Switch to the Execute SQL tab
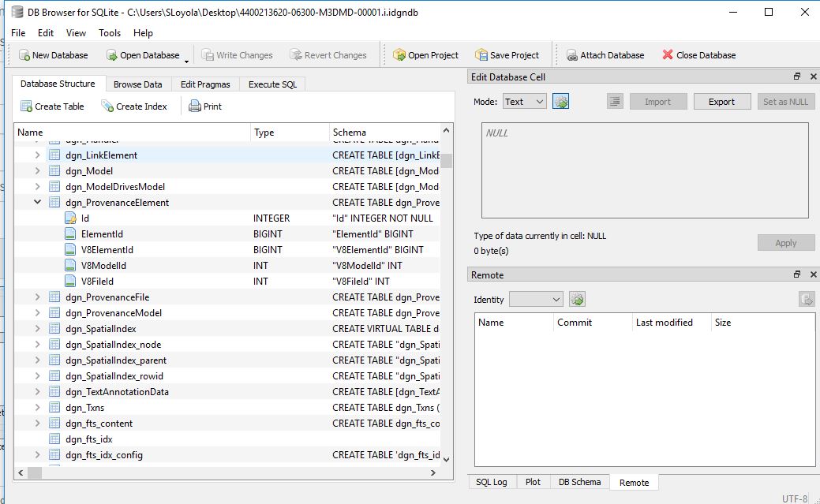This screenshot has width=820, height=504. pos(272,84)
